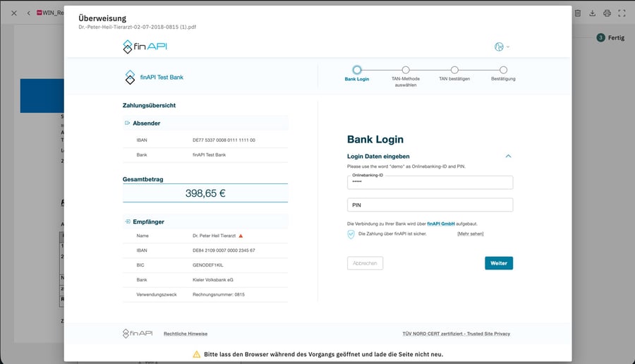
Task: Select the TAN bestätigen step
Action: tap(454, 70)
